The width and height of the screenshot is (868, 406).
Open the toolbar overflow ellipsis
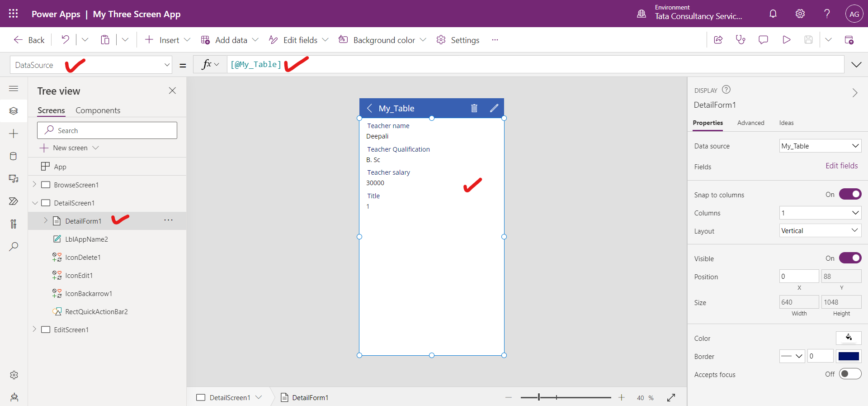coord(495,40)
